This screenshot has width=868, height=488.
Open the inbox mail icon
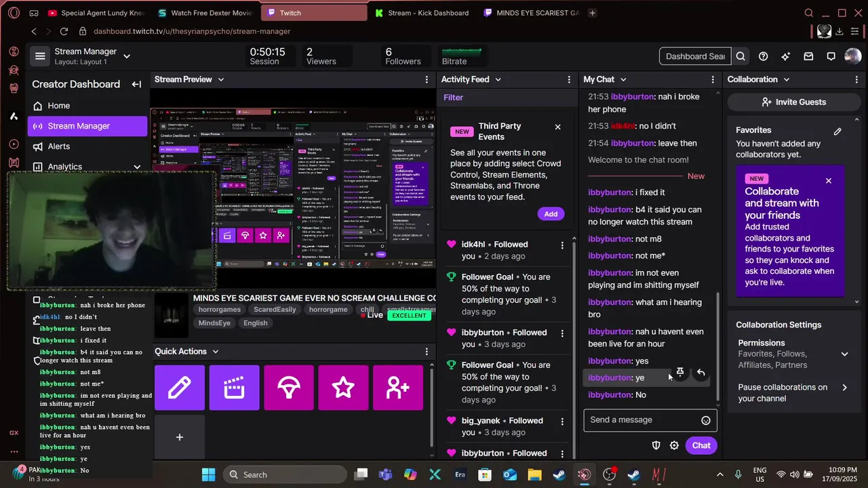(808, 56)
